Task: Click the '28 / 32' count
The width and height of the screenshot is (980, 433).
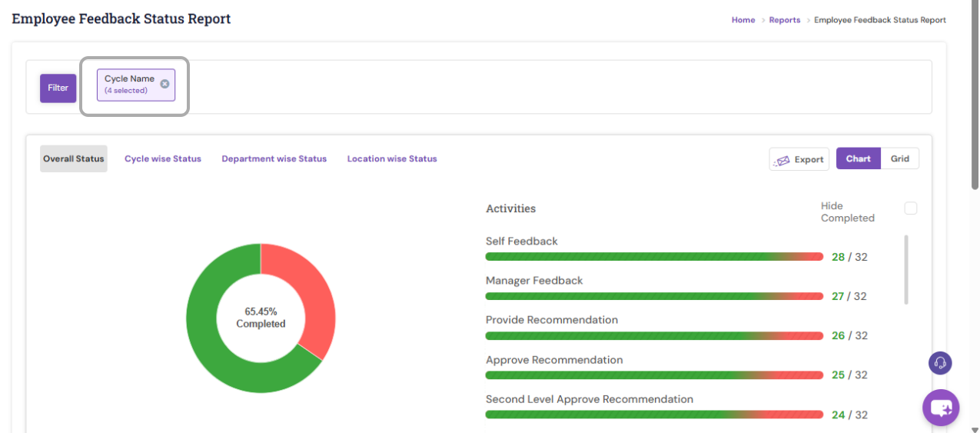Action: click(x=849, y=257)
